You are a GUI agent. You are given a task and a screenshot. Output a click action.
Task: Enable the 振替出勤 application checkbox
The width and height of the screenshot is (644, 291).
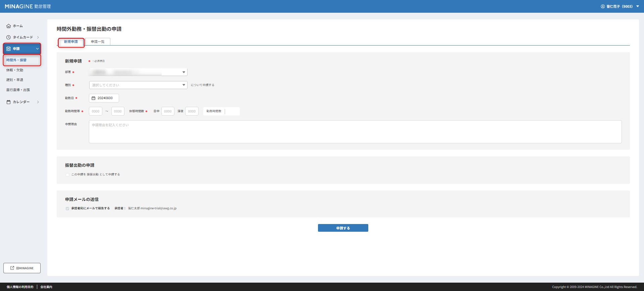(x=67, y=175)
